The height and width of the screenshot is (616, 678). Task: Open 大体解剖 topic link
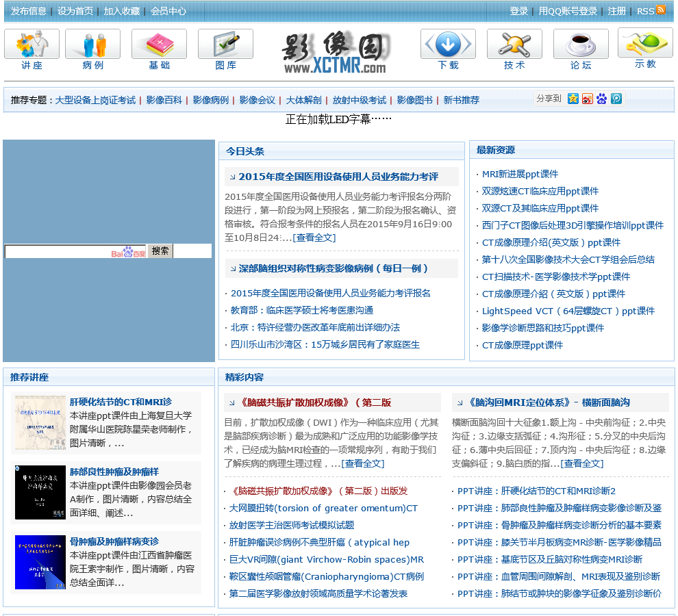303,101
